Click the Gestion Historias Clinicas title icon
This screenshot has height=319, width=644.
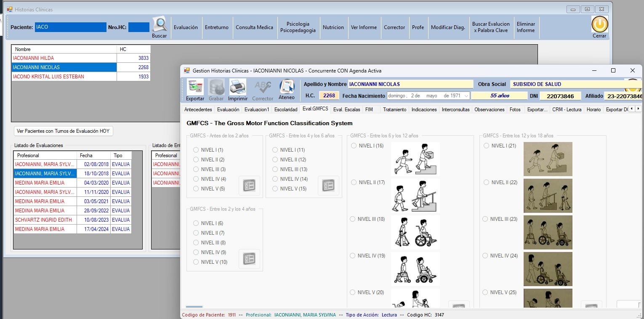187,70
